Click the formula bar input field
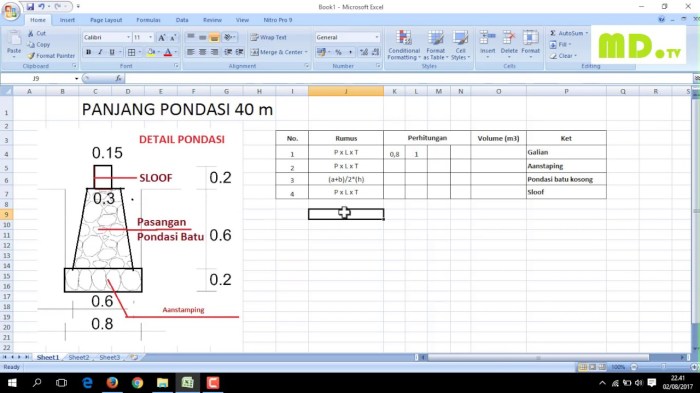Viewport: 700px width, 393px height. (x=408, y=79)
